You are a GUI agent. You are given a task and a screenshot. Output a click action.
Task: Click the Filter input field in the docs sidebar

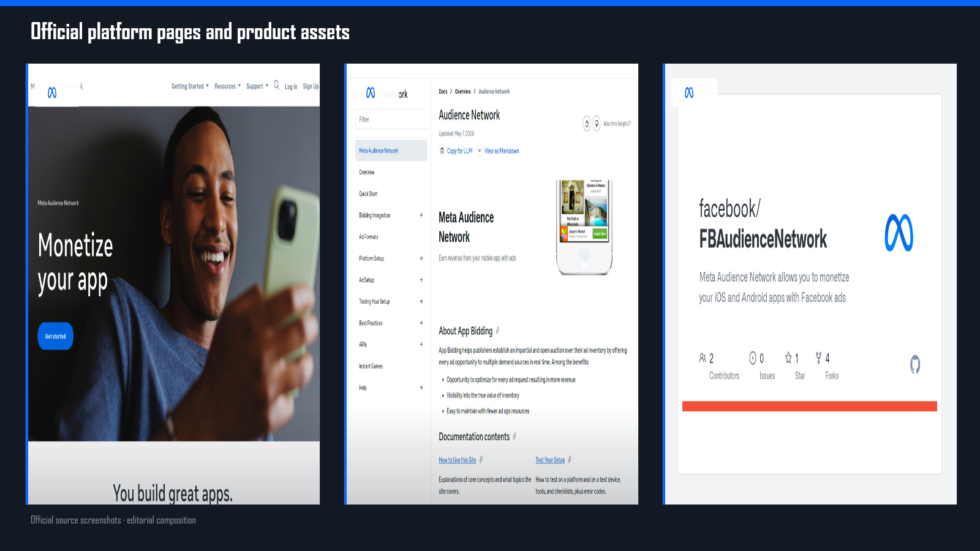(x=391, y=119)
